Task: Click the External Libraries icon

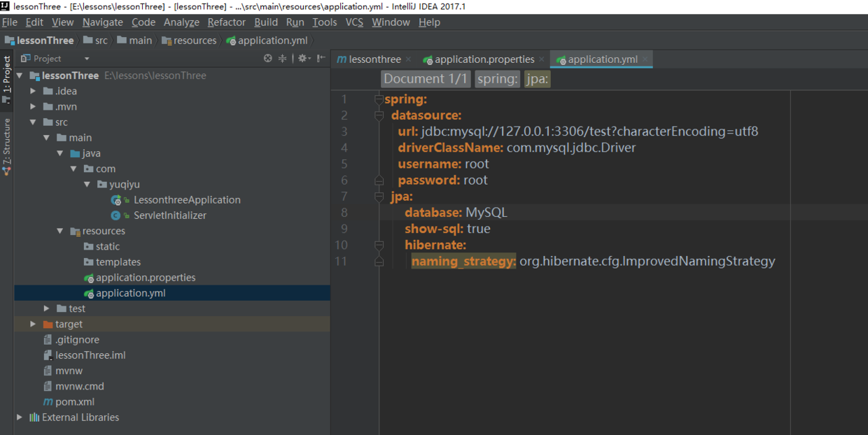Action: (x=34, y=418)
